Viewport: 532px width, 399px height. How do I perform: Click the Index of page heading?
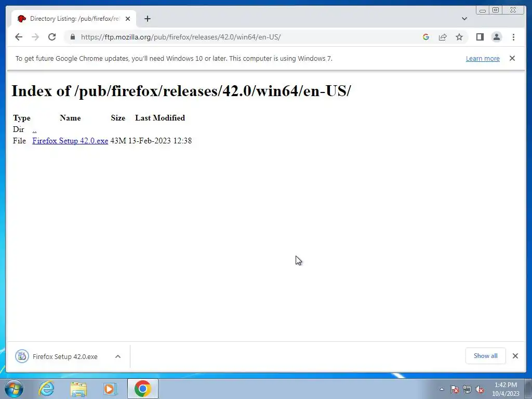181,91
